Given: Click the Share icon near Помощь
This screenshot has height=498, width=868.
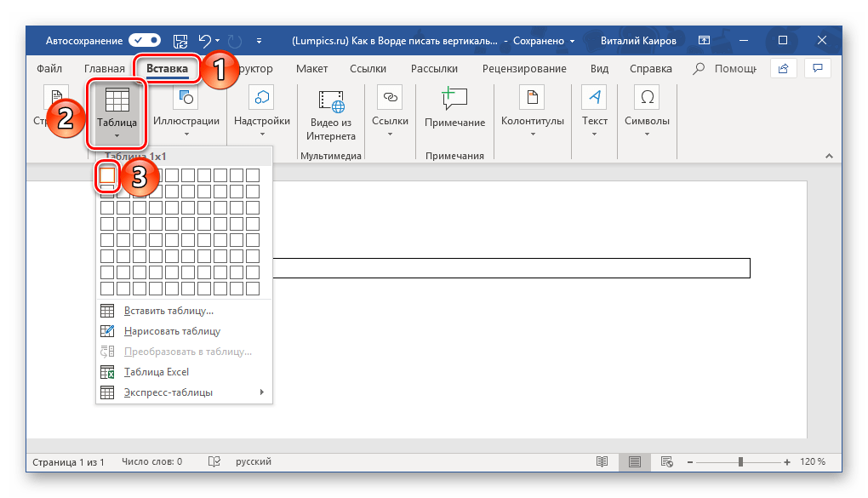Looking at the screenshot, I should tap(782, 68).
